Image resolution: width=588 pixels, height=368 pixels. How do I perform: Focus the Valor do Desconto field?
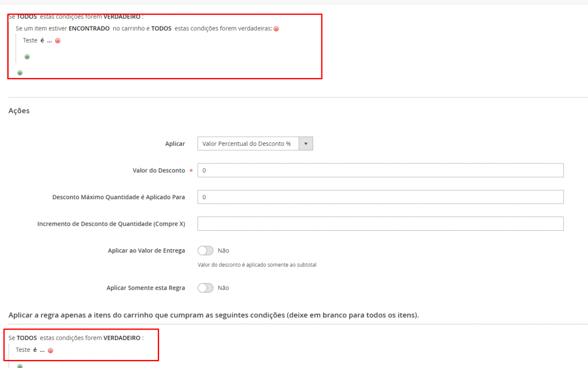(380, 171)
